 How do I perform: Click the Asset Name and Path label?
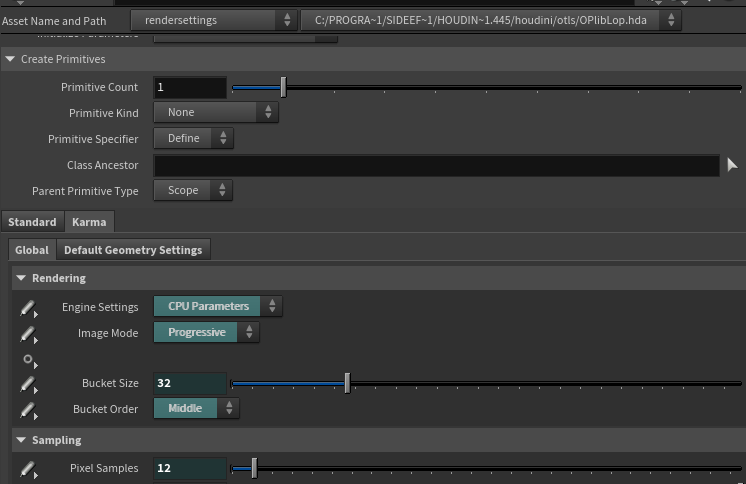pos(54,21)
